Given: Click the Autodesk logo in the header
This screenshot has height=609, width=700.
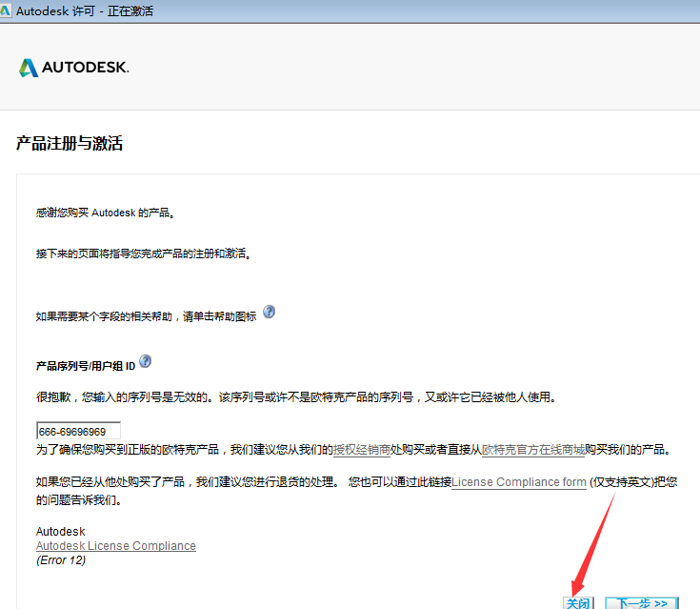Looking at the screenshot, I should tap(73, 68).
